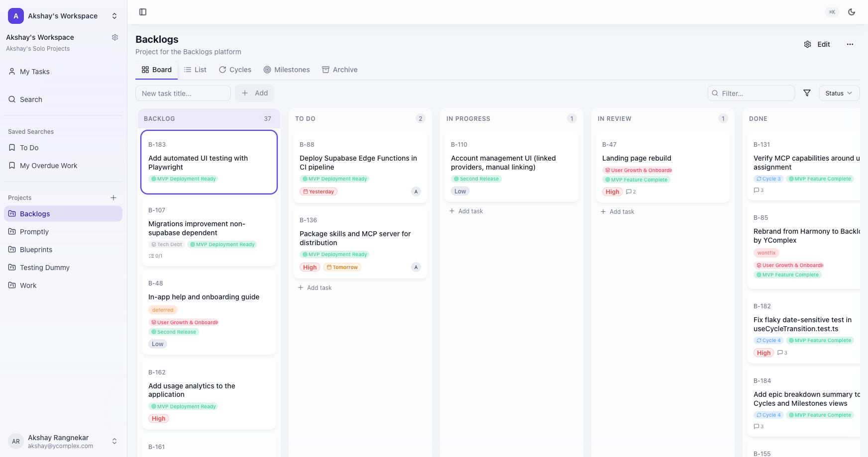Open the Status grouping dropdown
The width and height of the screenshot is (868, 457).
[839, 93]
